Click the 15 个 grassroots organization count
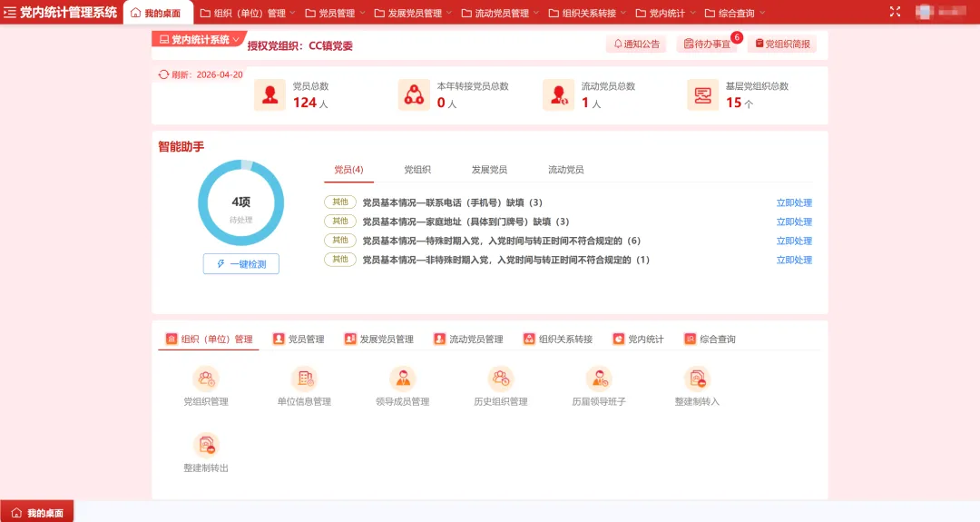This screenshot has height=522, width=980. 740,103
